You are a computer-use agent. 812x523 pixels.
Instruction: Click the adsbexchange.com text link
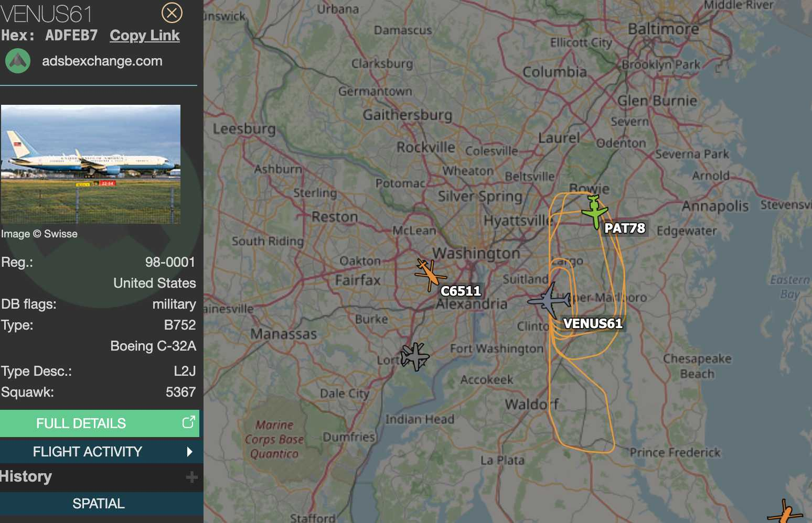[102, 61]
